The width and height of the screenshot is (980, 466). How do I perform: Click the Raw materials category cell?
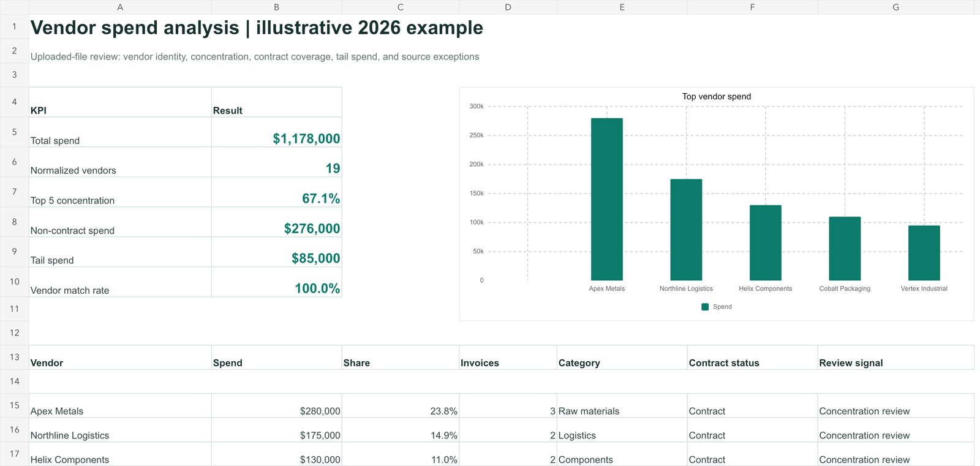coord(622,405)
